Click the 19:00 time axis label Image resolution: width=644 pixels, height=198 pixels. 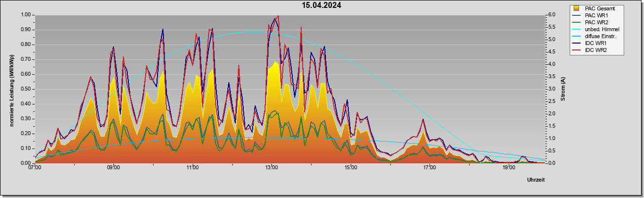[x=509, y=168]
